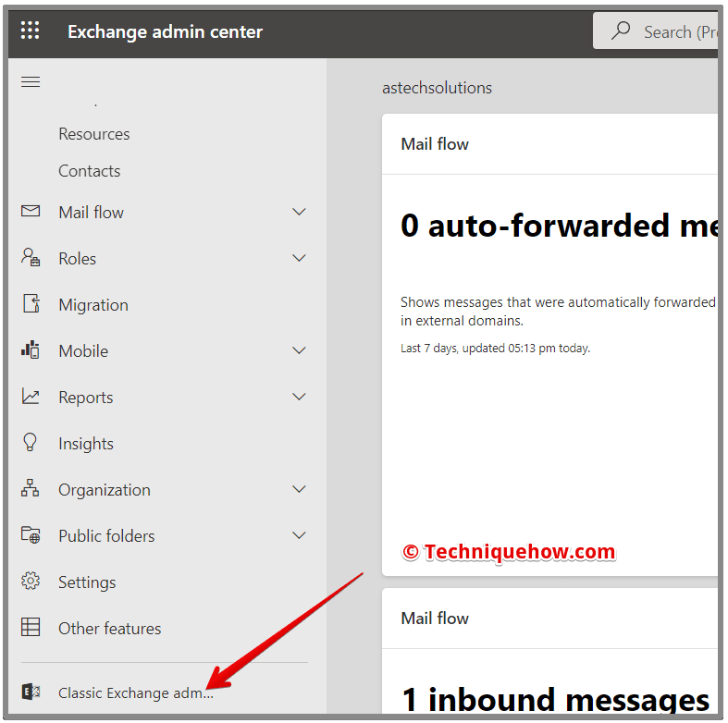Open Contacts in the sidebar
Image resolution: width=728 pixels, height=723 pixels.
pos(90,171)
